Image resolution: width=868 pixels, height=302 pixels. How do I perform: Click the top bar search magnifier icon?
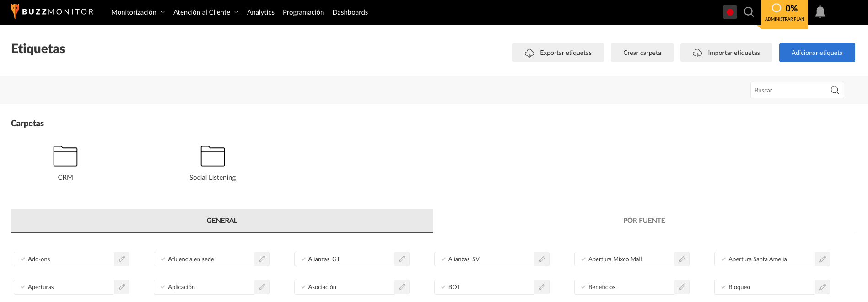pos(749,12)
